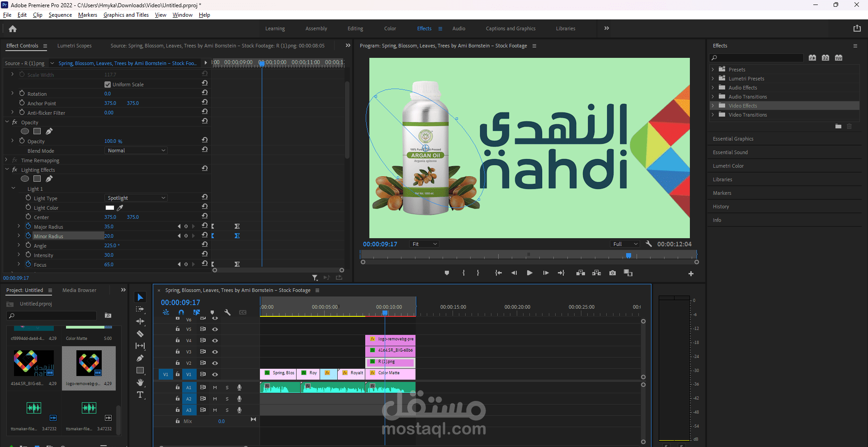Open Light Type Spotlight dropdown
Image resolution: width=868 pixels, height=447 pixels.
pyautogui.click(x=136, y=198)
